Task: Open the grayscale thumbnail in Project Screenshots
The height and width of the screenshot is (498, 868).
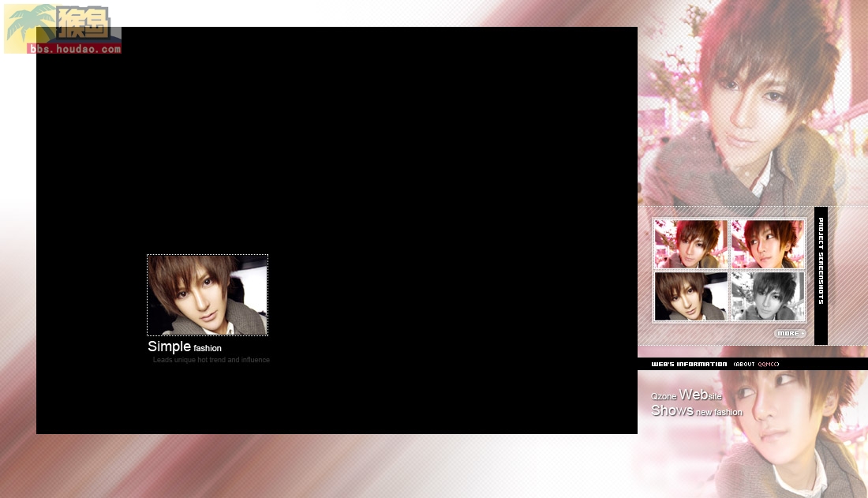Action: (767, 297)
